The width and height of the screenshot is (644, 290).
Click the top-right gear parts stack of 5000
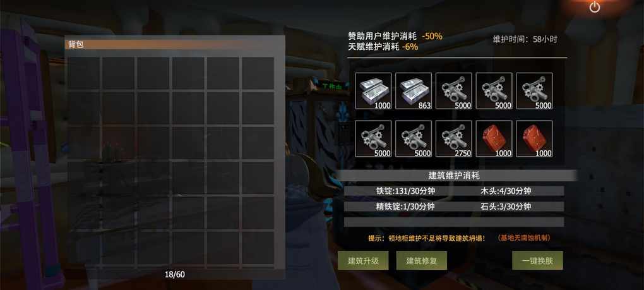coord(534,91)
